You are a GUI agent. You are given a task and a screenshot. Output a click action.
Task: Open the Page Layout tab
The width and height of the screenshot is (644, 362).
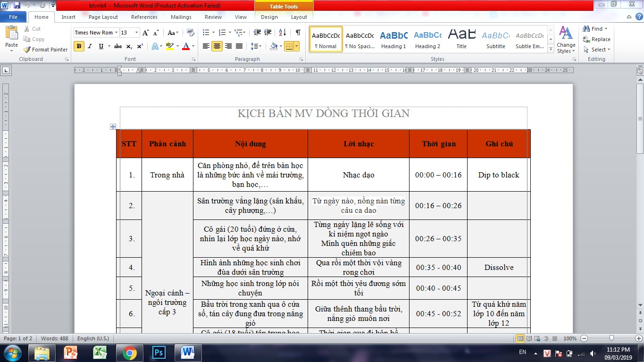[103, 17]
